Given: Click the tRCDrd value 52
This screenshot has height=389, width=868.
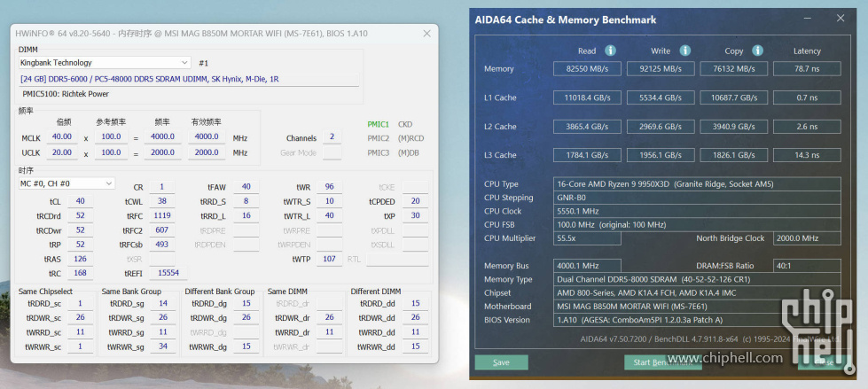Looking at the screenshot, I should tap(80, 215).
